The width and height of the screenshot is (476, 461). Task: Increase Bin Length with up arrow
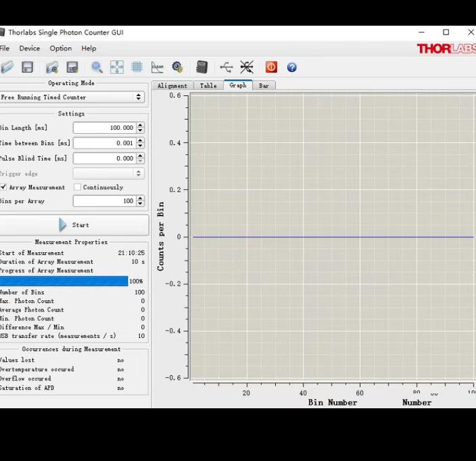(x=140, y=125)
